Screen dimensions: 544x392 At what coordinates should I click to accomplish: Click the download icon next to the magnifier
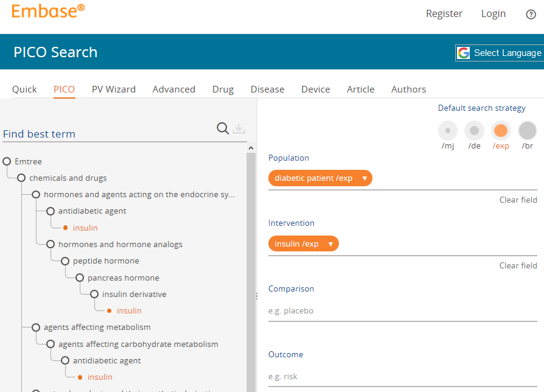coord(239,128)
